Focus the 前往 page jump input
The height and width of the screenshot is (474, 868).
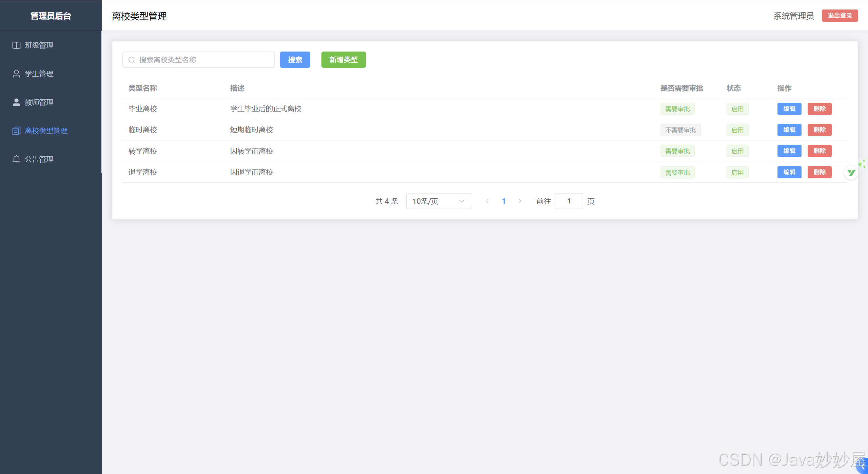pos(569,201)
